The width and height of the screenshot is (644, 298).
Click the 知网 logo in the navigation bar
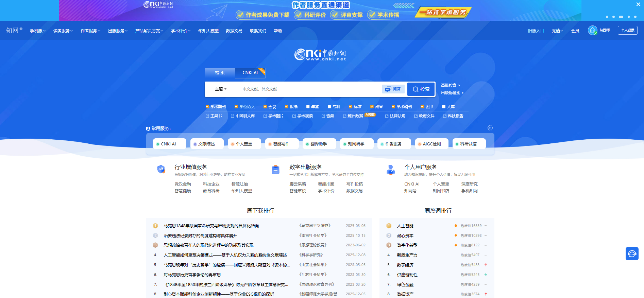14,30
